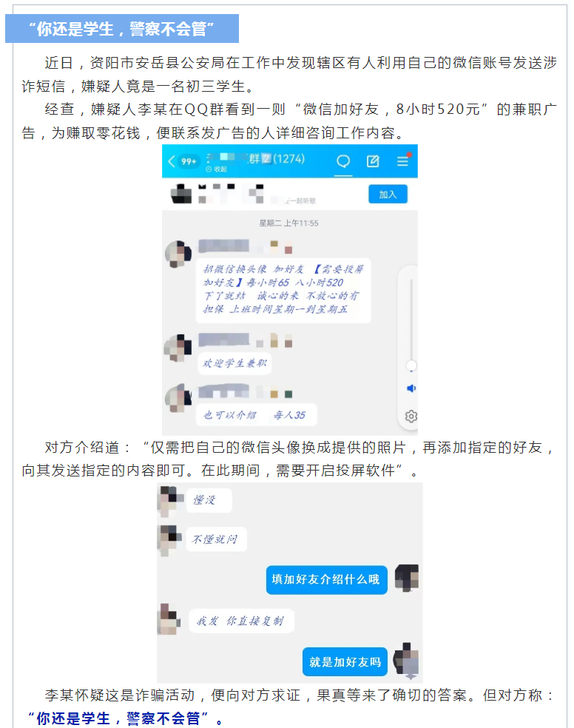Click the own avatar beside 就是加好友吗
Viewport: 574px width, 728px height.
(x=407, y=658)
